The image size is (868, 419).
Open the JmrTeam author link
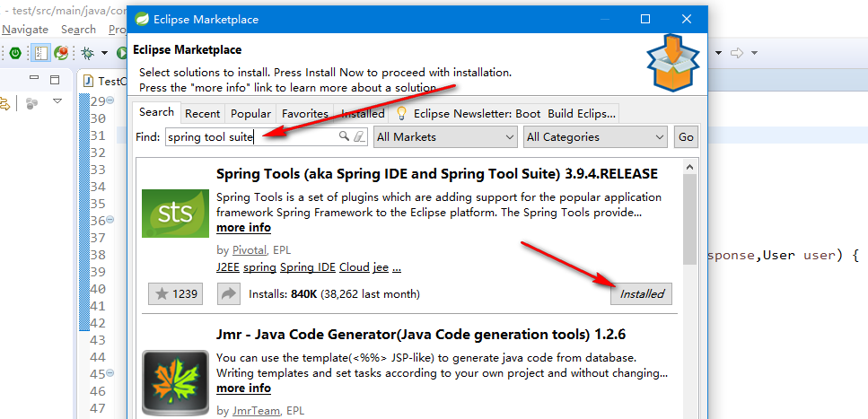point(257,411)
